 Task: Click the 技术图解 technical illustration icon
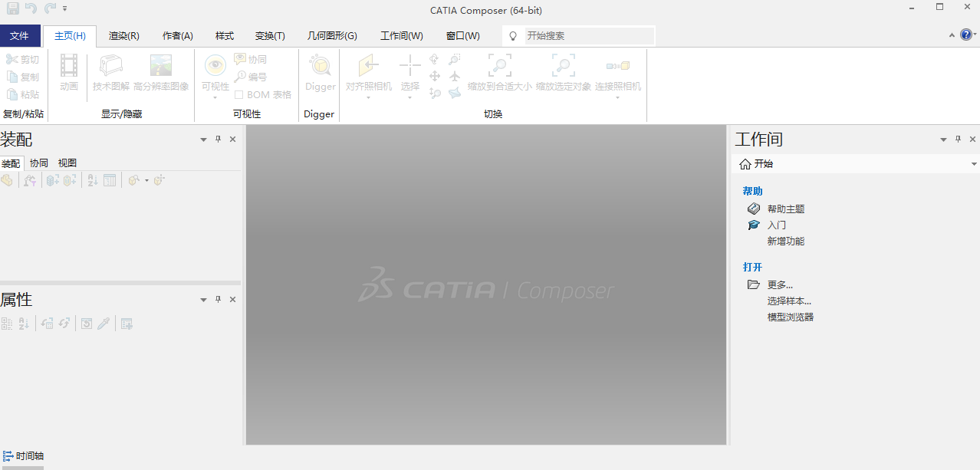[111, 66]
